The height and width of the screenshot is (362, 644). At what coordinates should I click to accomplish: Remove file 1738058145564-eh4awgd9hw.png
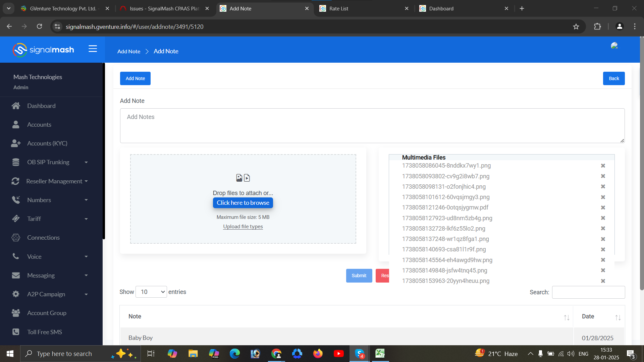603,260
